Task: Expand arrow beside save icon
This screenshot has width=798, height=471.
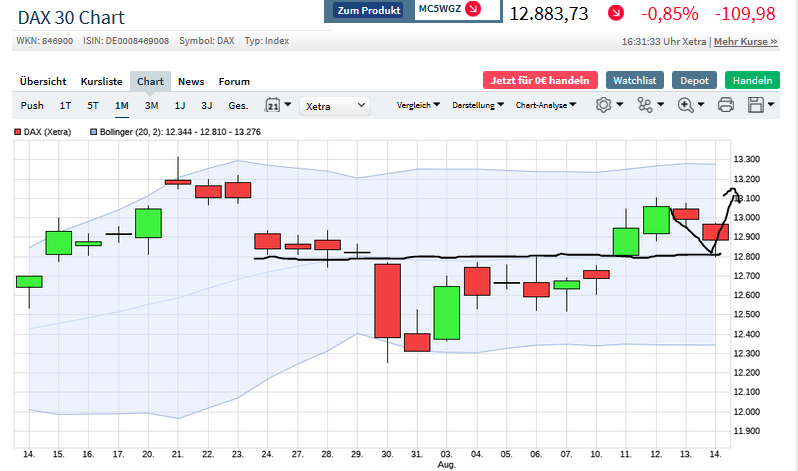Action: 771,104
